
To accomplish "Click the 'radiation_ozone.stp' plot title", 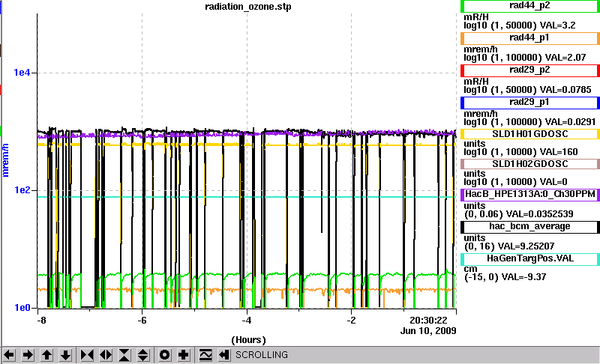I will pos(248,7).
